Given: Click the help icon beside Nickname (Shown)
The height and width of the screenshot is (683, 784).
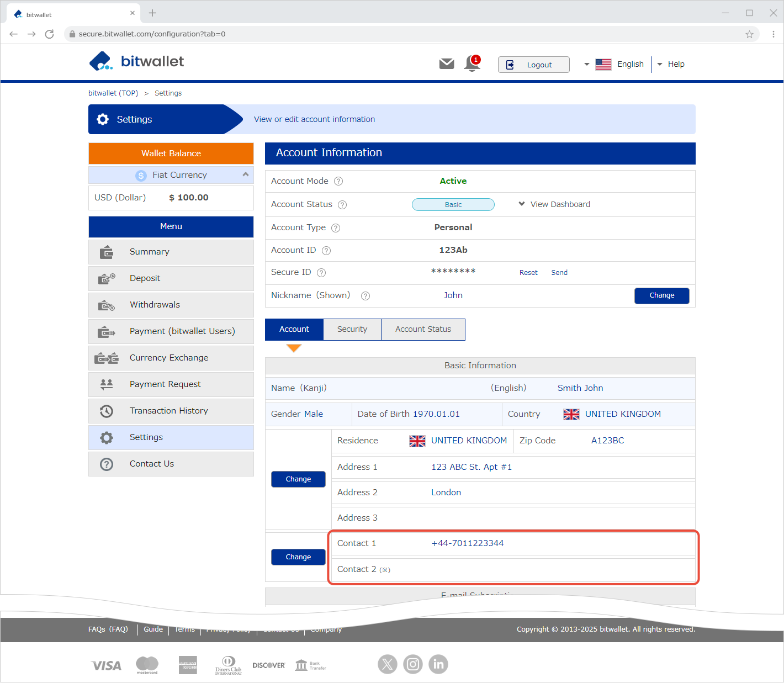Looking at the screenshot, I should pyautogui.click(x=365, y=296).
